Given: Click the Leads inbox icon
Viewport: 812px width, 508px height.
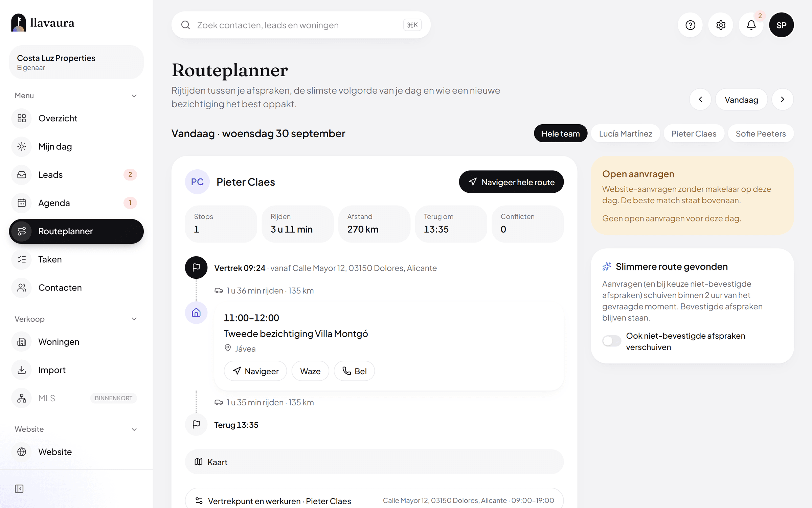Looking at the screenshot, I should coord(22,175).
